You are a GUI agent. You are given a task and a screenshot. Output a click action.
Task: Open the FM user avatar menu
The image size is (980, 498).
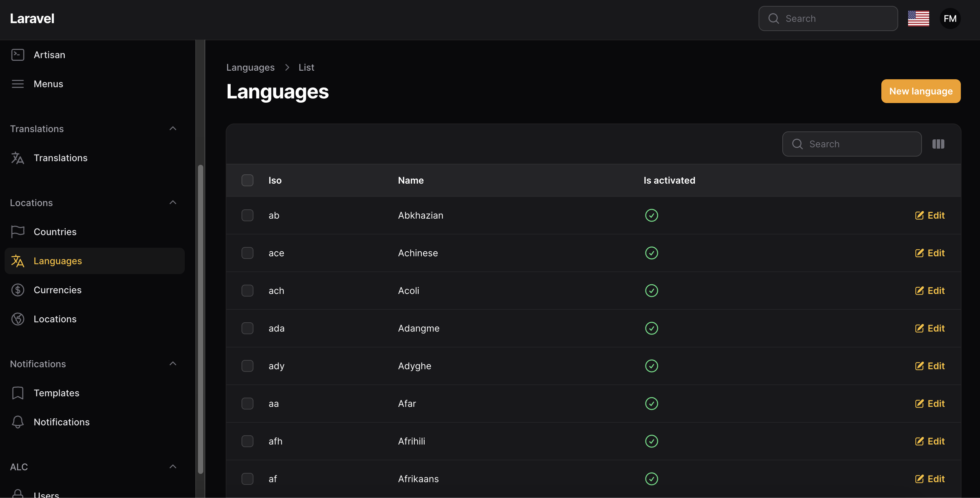pos(950,18)
